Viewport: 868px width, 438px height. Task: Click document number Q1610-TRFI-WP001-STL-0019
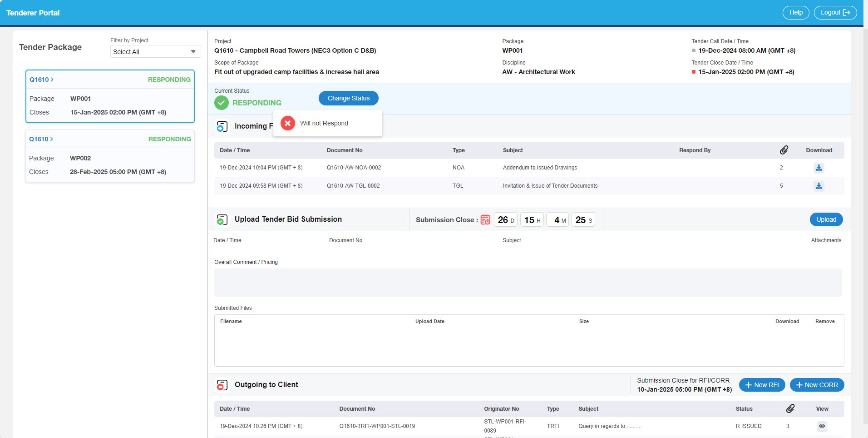pos(377,426)
